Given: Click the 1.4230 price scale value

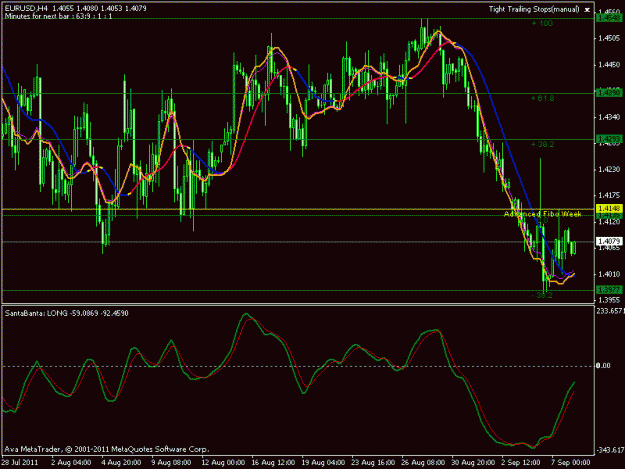Looking at the screenshot, I should click(609, 169).
